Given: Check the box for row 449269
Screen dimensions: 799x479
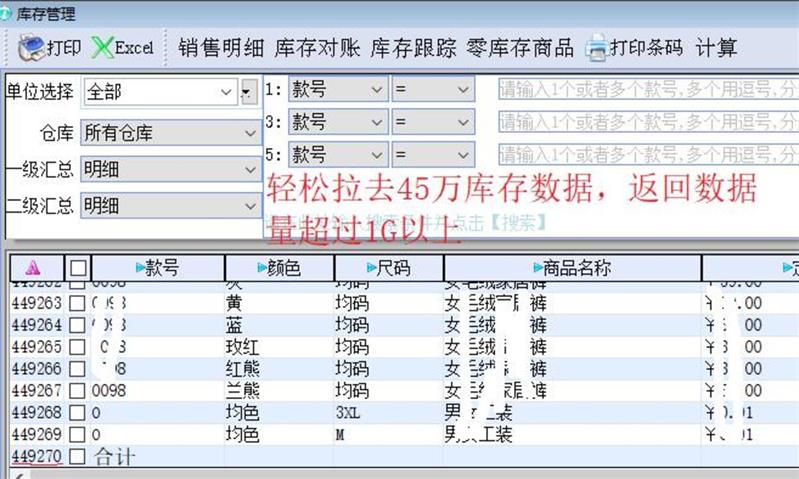Looking at the screenshot, I should coord(77,434).
